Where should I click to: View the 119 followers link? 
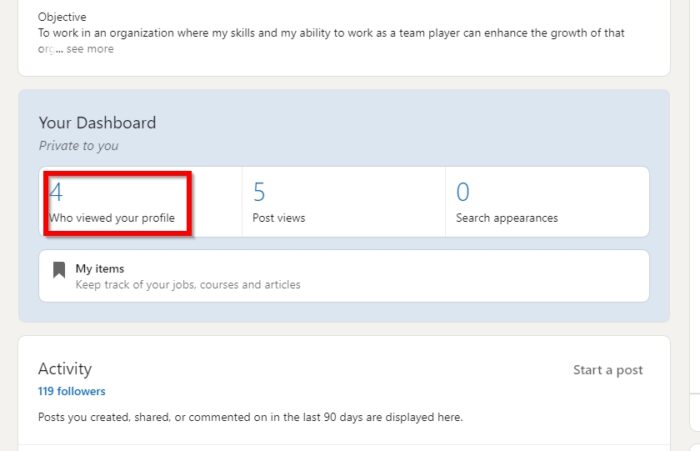coord(71,391)
